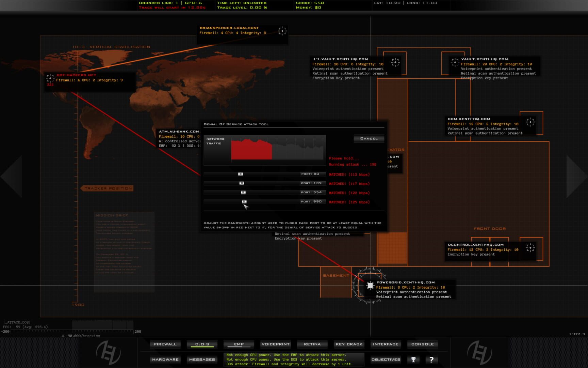588x368 pixels.
Task: Select the POWERGRID.XENTI-HQ.COM server node
Action: (x=370, y=285)
